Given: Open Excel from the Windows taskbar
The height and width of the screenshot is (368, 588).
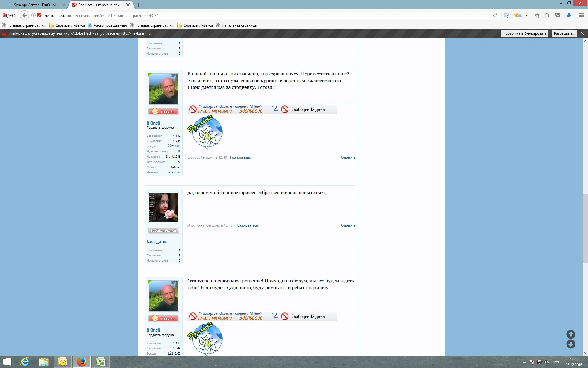Looking at the screenshot, I should [101, 362].
